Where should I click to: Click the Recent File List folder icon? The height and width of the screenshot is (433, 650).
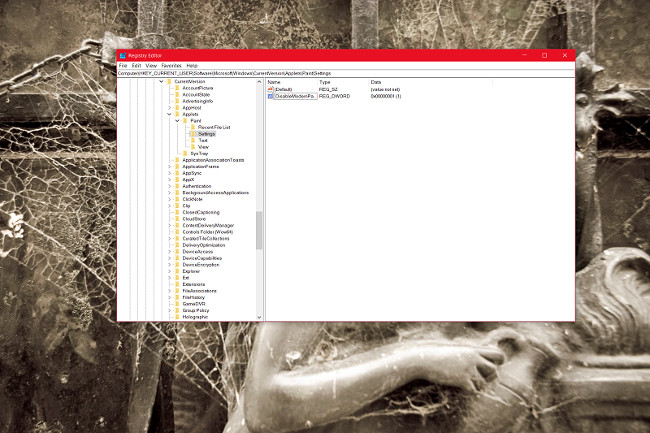click(x=193, y=127)
